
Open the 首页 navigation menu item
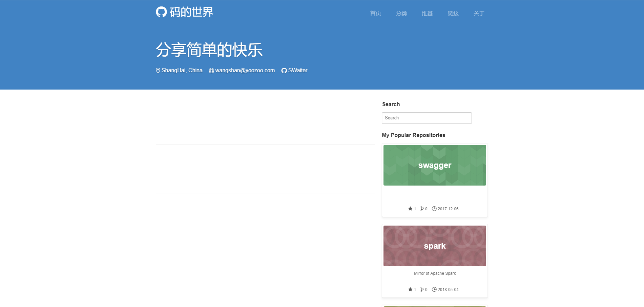375,13
